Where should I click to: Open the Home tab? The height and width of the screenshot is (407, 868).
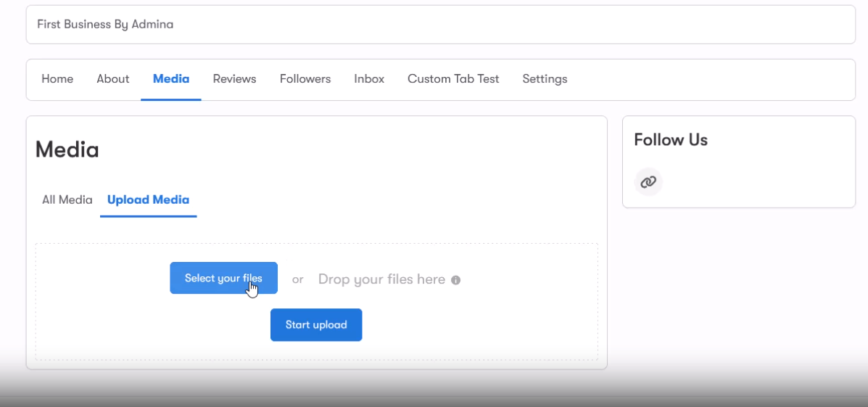coord(57,79)
